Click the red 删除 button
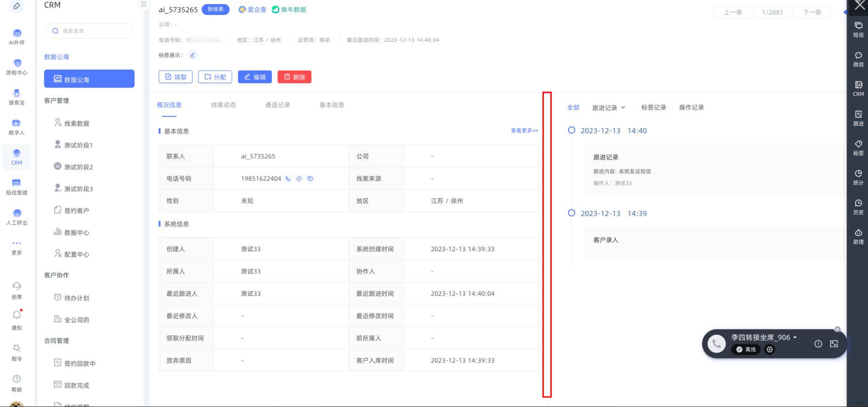The image size is (868, 407). coord(294,77)
